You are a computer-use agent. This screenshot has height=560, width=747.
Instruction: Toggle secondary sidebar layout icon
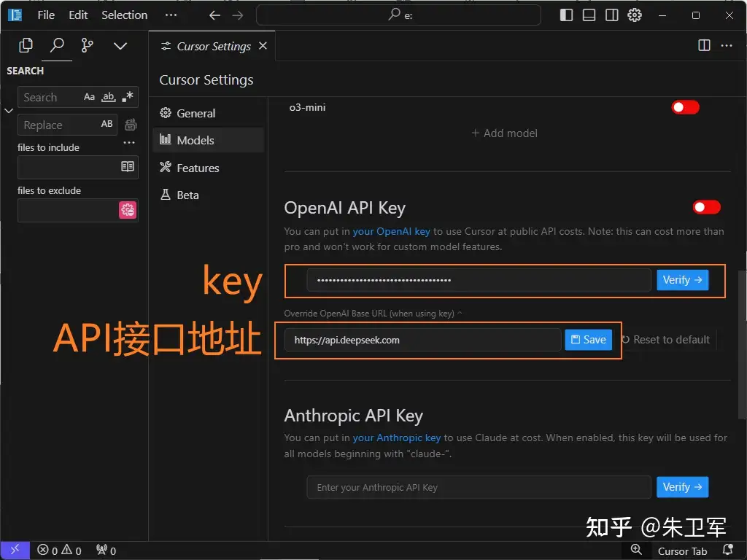tap(612, 15)
